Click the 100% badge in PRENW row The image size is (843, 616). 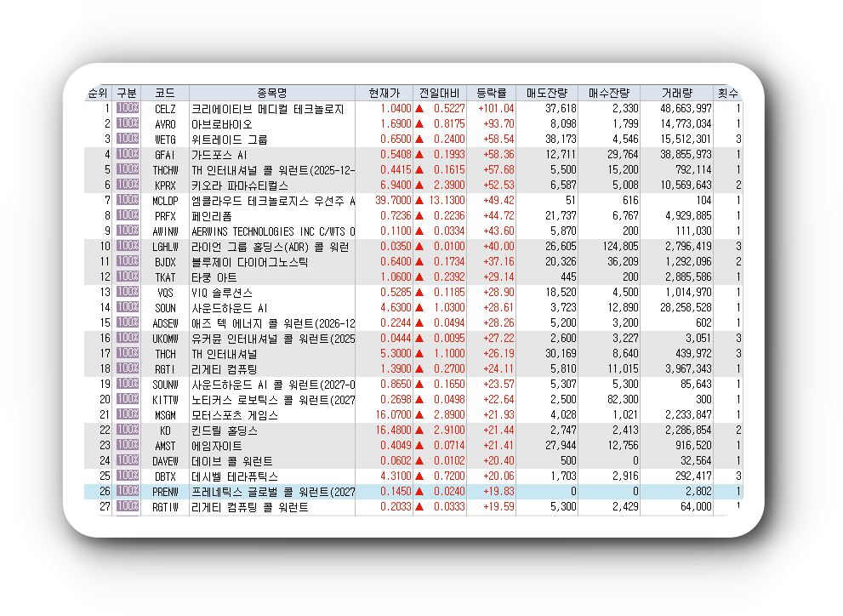point(128,491)
